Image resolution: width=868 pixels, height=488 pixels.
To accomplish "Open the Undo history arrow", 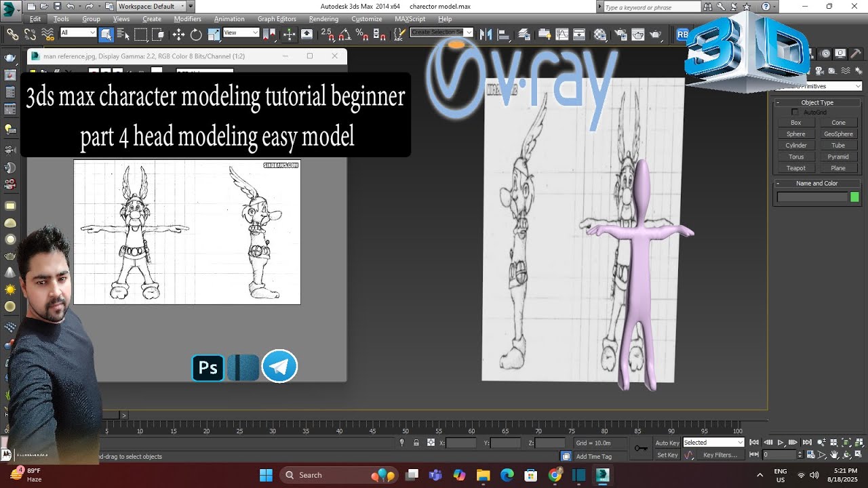I will (79, 6).
